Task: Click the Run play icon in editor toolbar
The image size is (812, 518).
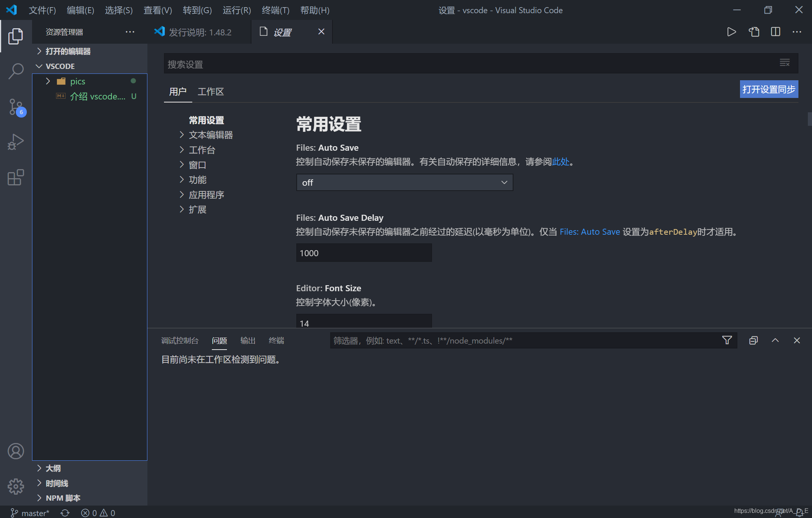Action: point(731,32)
